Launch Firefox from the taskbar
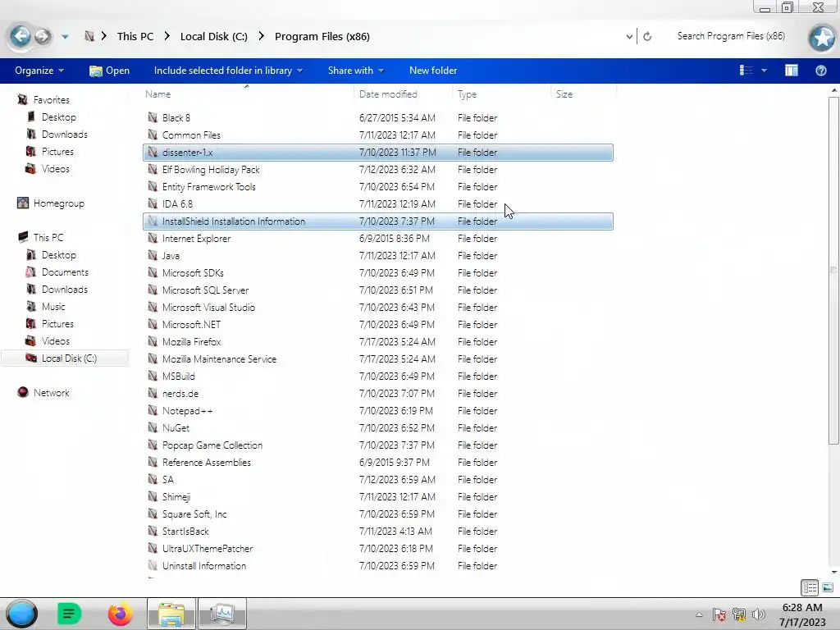This screenshot has width=840, height=630. point(120,614)
